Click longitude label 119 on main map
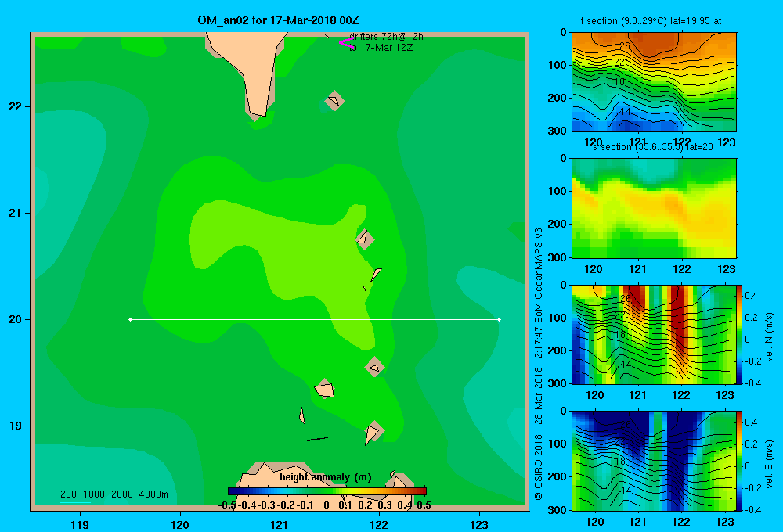Image resolution: width=783 pixels, height=532 pixels. [80, 524]
